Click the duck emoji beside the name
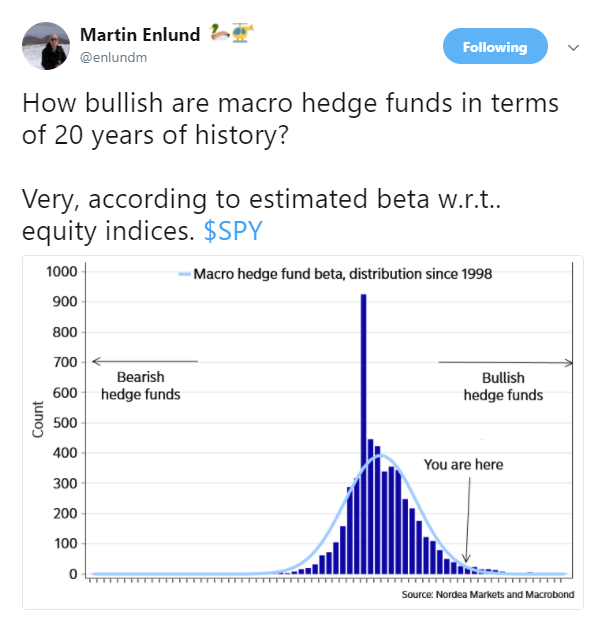Viewport: 608px width, 618px height. click(219, 33)
